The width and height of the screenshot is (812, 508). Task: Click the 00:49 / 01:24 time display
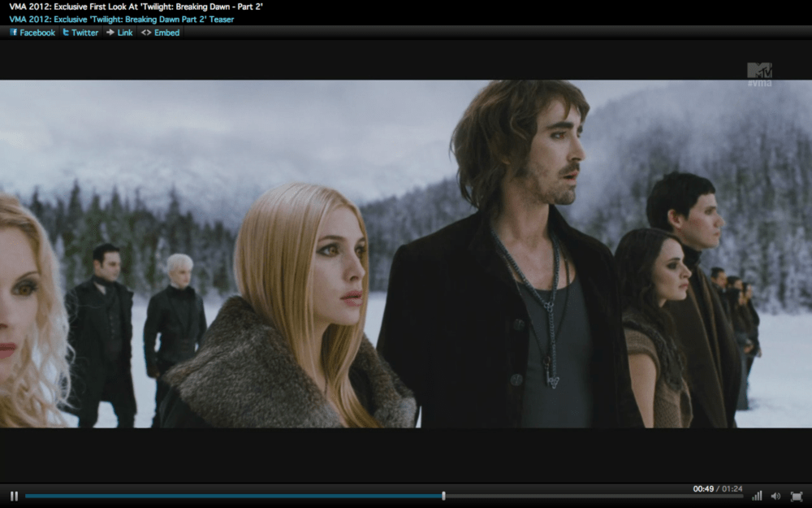pyautogui.click(x=717, y=488)
